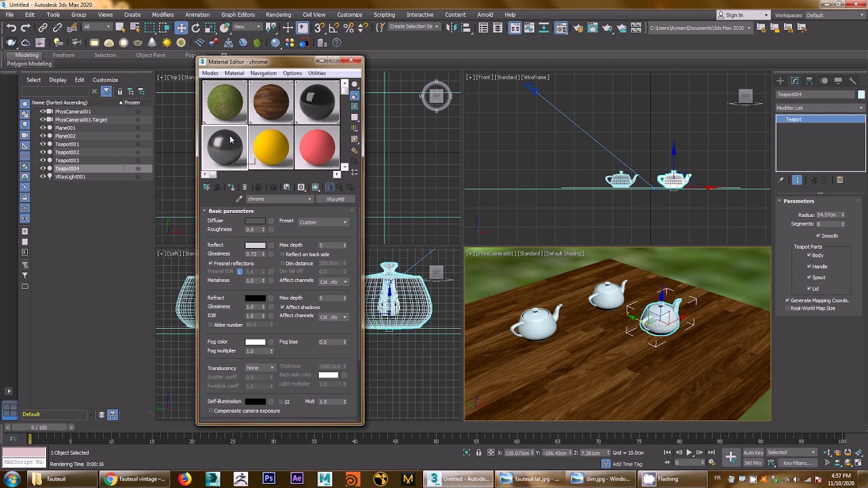Open the Utilities wrench panel icon
868x488 pixels.
(x=852, y=81)
